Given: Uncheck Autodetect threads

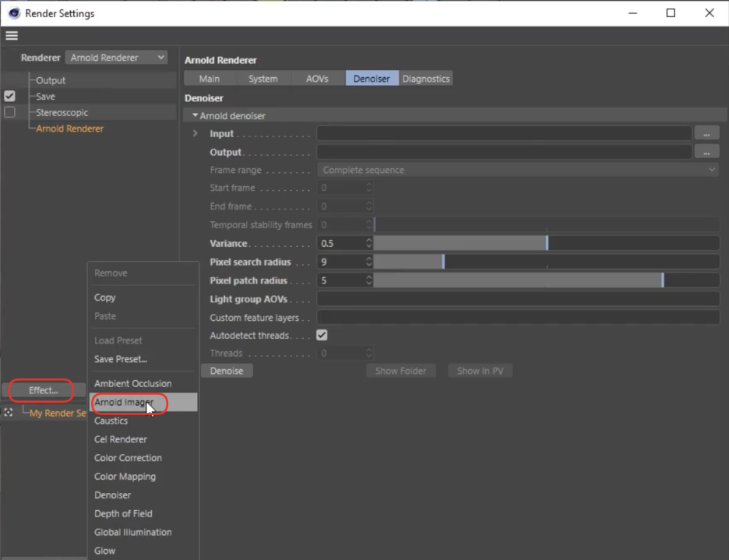Looking at the screenshot, I should pyautogui.click(x=322, y=335).
